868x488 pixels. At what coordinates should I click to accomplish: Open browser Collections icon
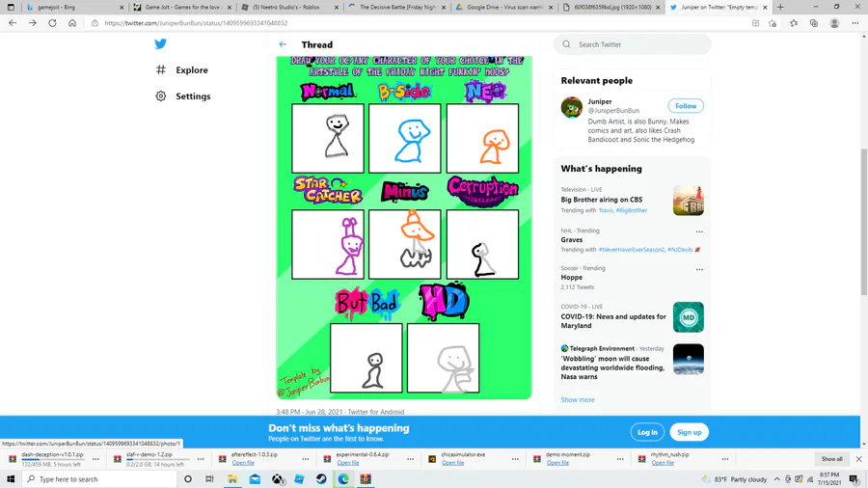(x=814, y=23)
